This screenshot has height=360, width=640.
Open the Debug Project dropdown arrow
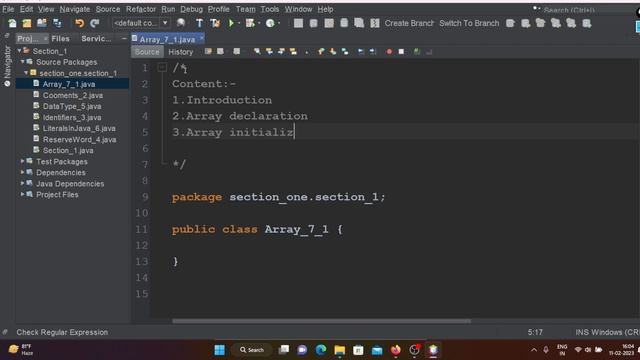pyautogui.click(x=259, y=23)
